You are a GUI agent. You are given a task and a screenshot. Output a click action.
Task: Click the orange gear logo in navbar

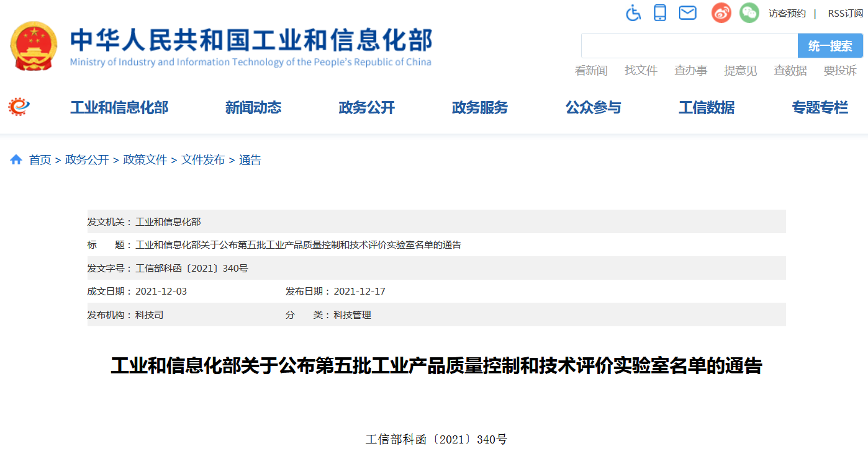tap(19, 107)
